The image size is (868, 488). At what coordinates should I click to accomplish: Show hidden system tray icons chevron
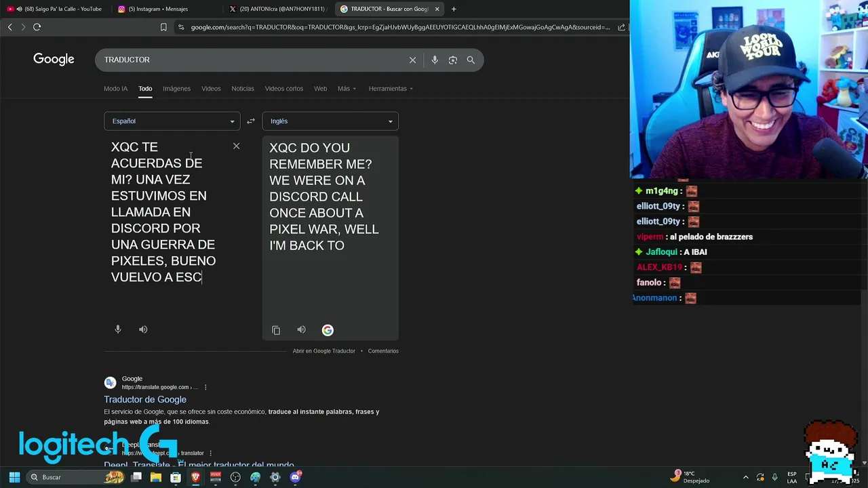[x=746, y=477]
